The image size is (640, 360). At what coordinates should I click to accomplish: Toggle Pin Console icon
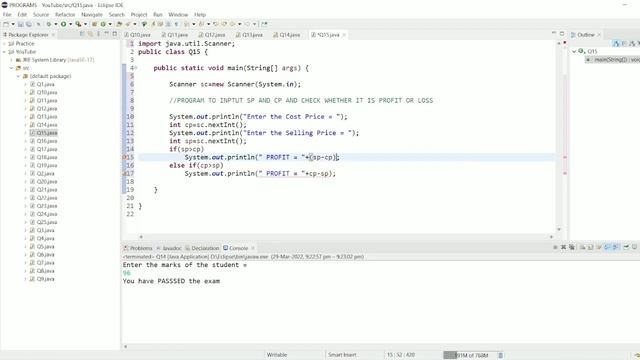point(627,247)
